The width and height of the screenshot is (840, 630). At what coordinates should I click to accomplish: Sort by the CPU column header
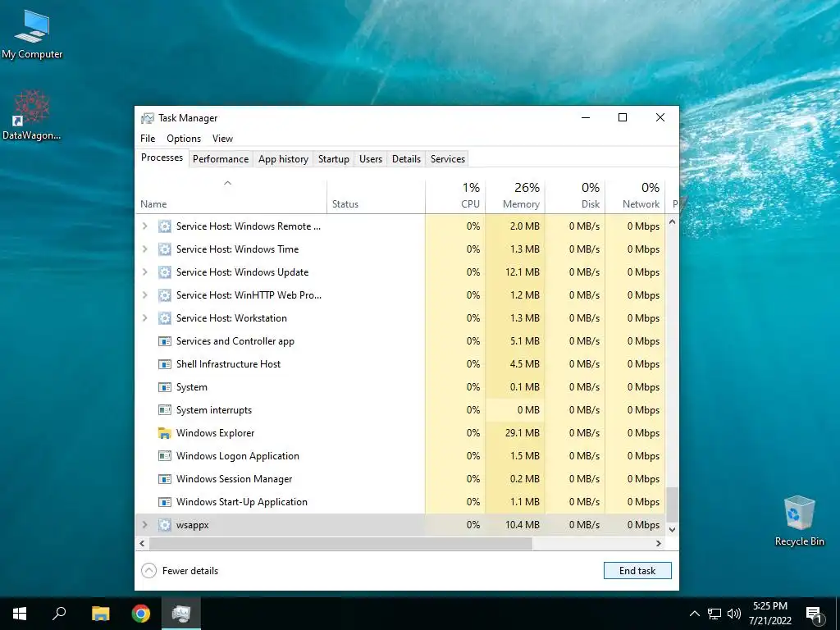pos(455,196)
